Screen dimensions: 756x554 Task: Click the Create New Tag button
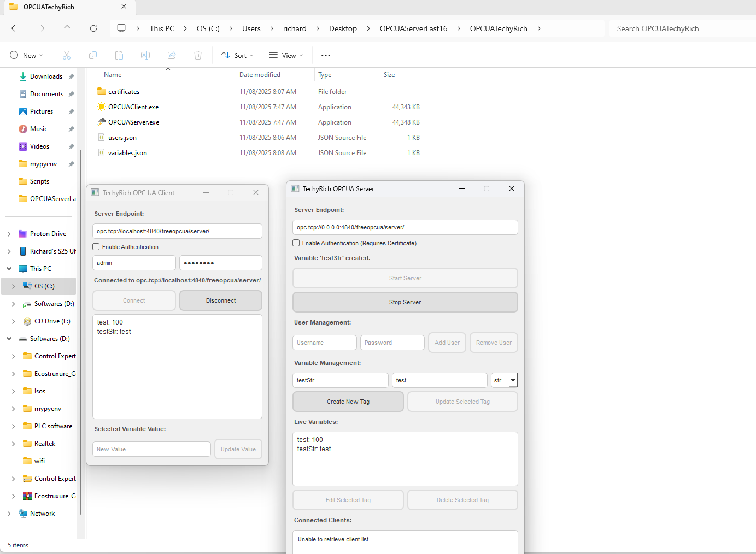click(348, 402)
